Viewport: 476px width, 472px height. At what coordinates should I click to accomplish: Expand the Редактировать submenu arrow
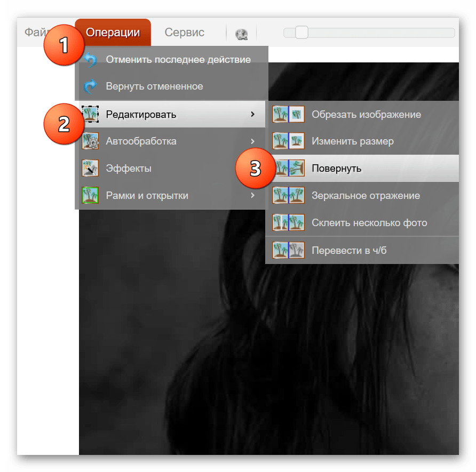coord(252,114)
